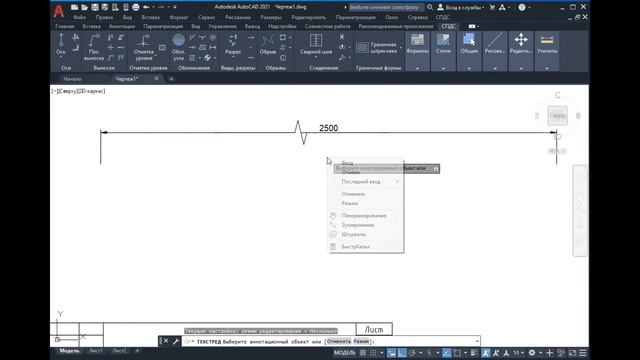Click the wrench customize icon on command line
The width and height of the screenshot is (640, 360).
pos(176,341)
